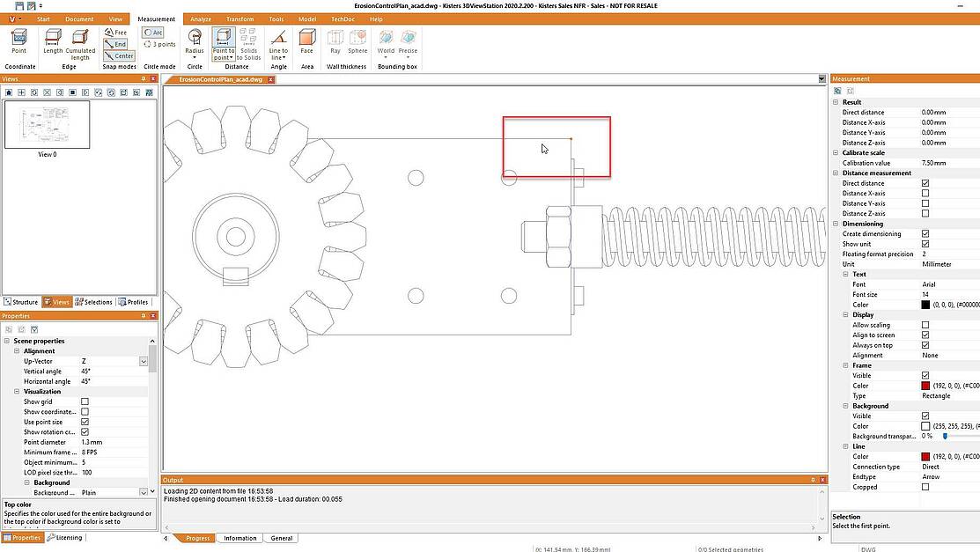
Task: Open the Radius circle measurement tool
Action: click(x=195, y=43)
